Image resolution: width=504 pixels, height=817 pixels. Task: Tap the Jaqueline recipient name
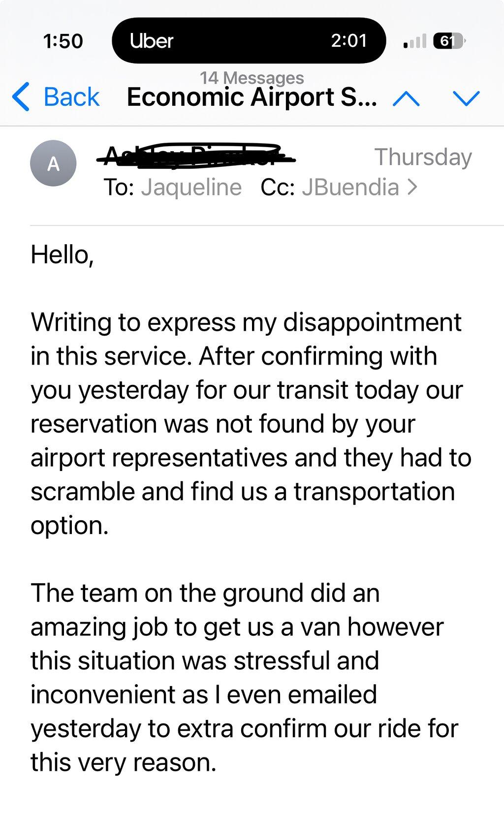191,188
